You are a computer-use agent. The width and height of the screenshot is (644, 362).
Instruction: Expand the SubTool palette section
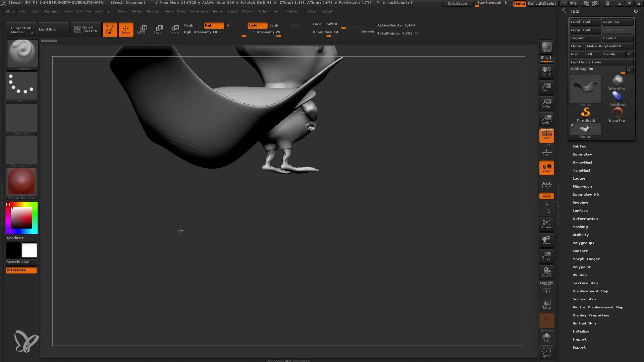[x=580, y=146]
